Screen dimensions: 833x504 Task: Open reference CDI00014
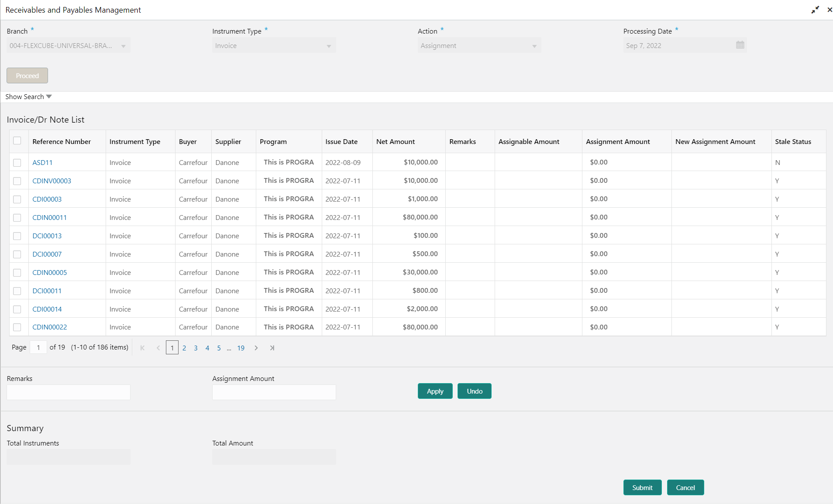pos(47,309)
